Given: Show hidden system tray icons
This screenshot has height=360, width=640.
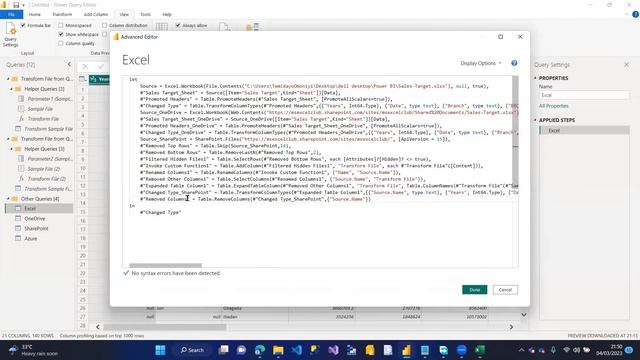Looking at the screenshot, I should click(521, 350).
